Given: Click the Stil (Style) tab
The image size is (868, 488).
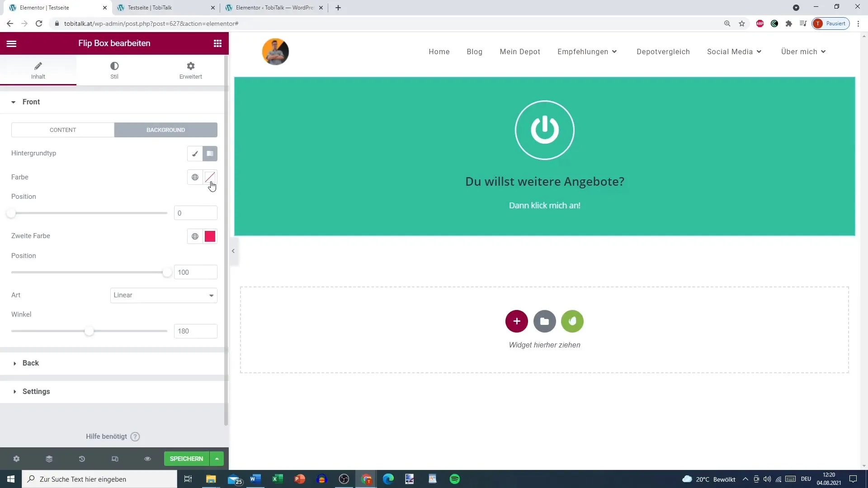Looking at the screenshot, I should click(114, 70).
